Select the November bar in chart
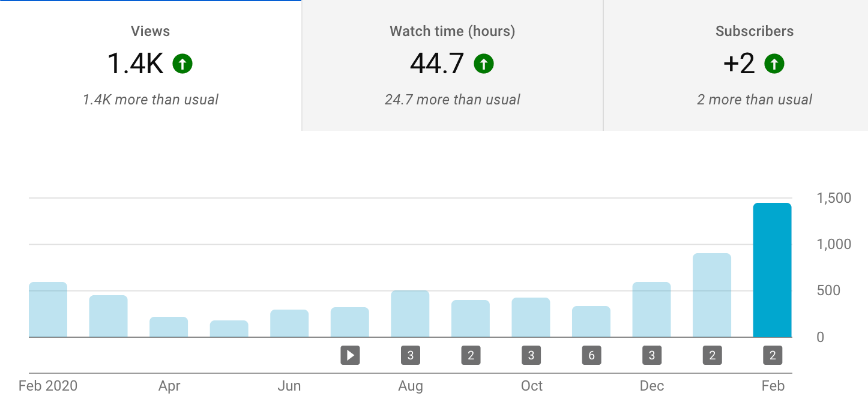868x396 pixels. [591, 322]
